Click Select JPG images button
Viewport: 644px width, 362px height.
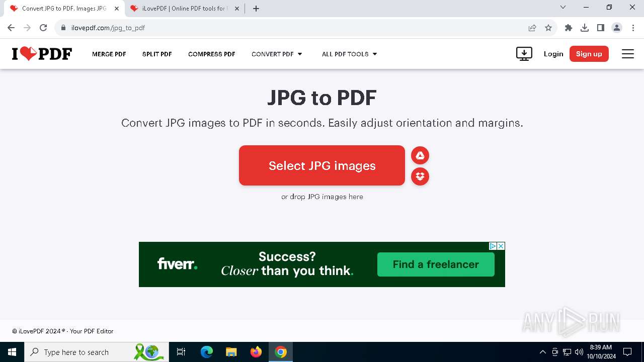tap(322, 165)
